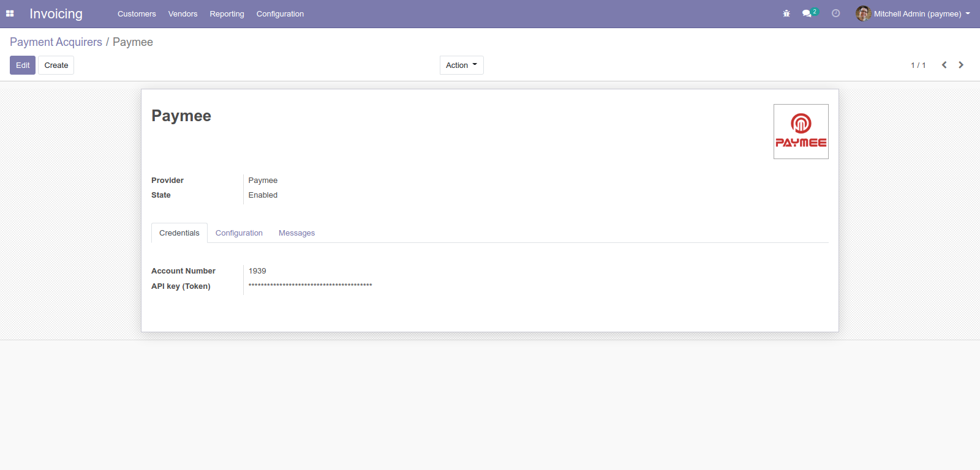This screenshot has height=470, width=980.
Task: Click the record pager 1 / 1
Action: 918,65
